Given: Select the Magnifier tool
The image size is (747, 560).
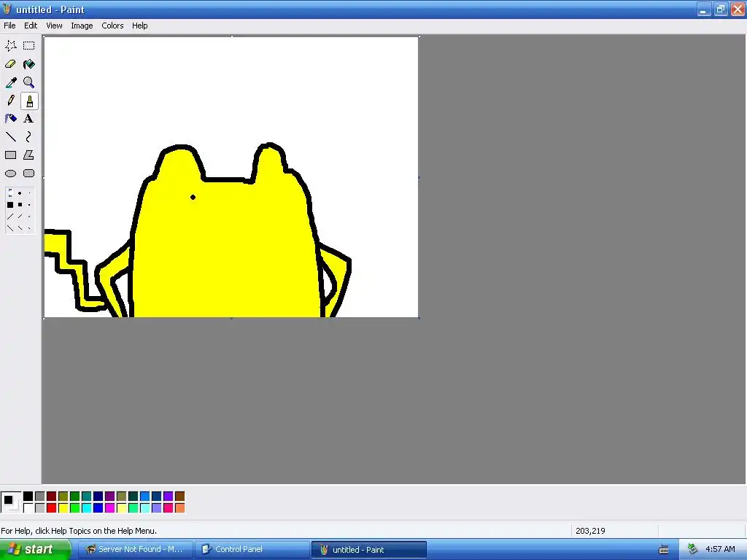Looking at the screenshot, I should click(x=29, y=82).
